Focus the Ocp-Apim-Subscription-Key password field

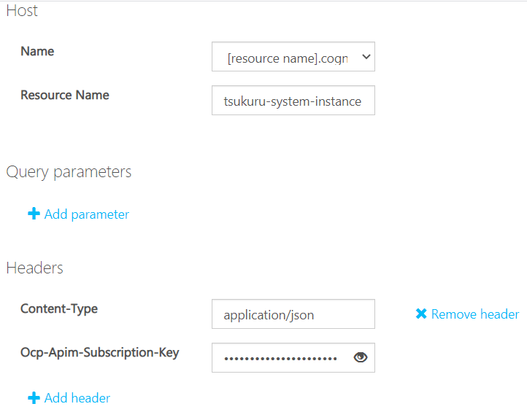293,357
